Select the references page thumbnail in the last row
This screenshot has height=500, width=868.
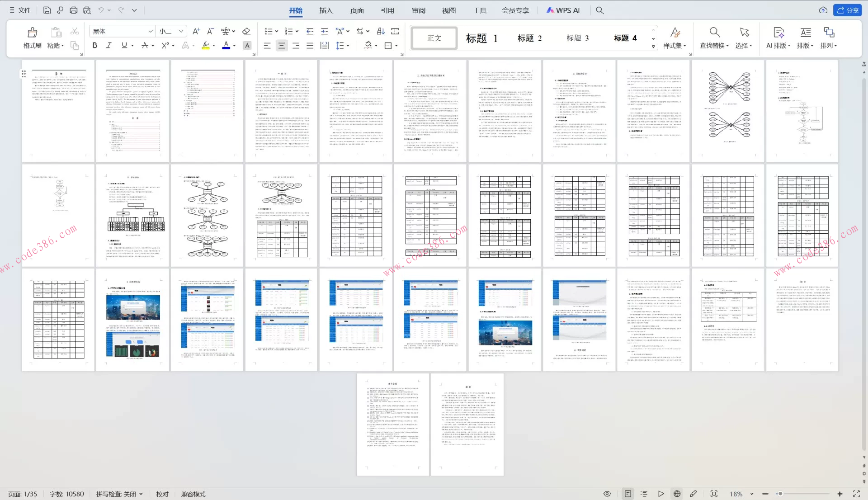(392, 424)
